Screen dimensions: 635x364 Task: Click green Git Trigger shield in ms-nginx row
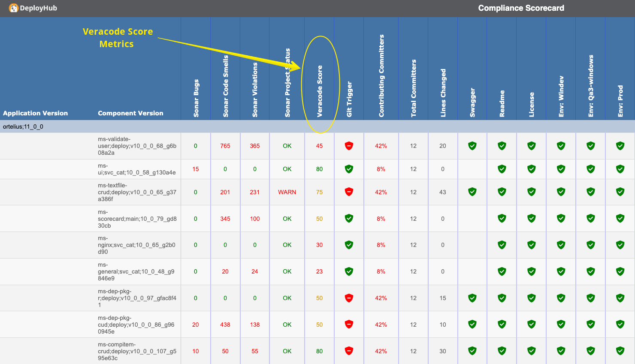(x=349, y=245)
